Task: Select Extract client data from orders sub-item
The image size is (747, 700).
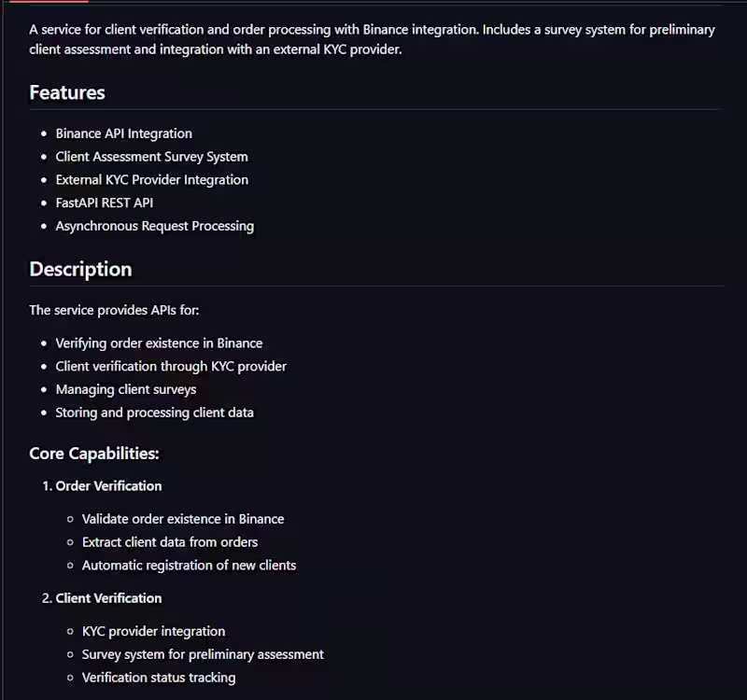Action: point(170,541)
